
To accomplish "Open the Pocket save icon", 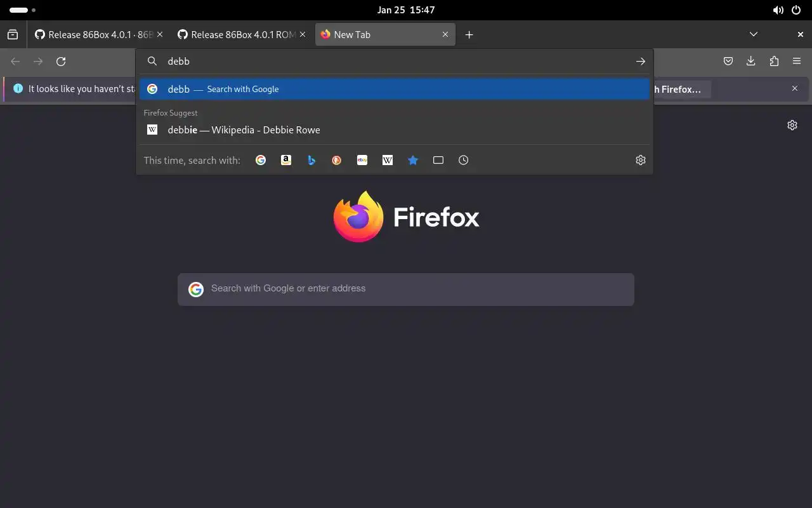I will [x=728, y=61].
